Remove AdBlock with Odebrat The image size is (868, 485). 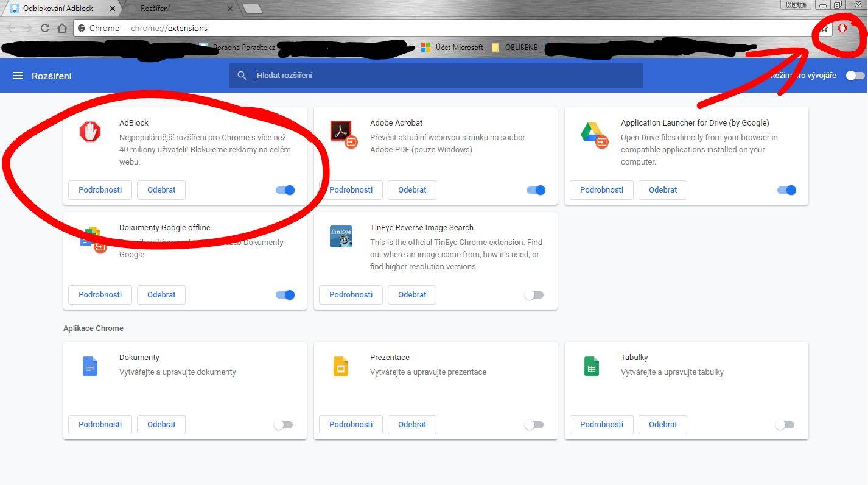[x=161, y=189]
